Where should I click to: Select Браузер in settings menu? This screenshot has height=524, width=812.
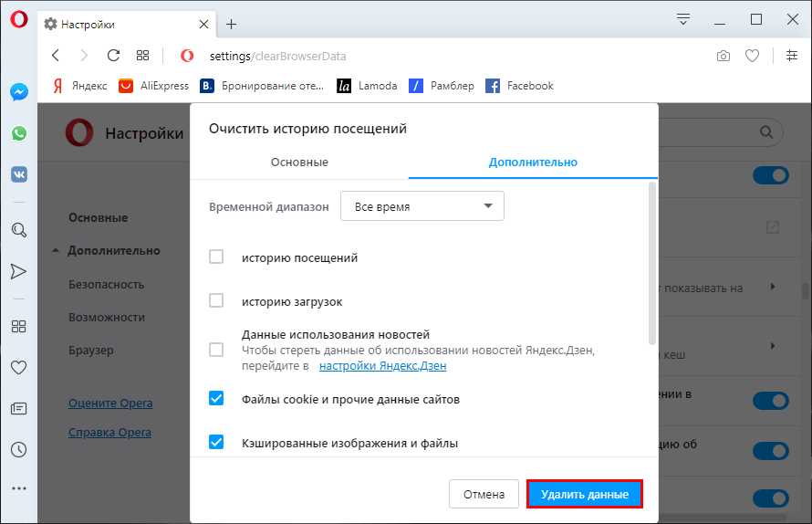pos(91,351)
